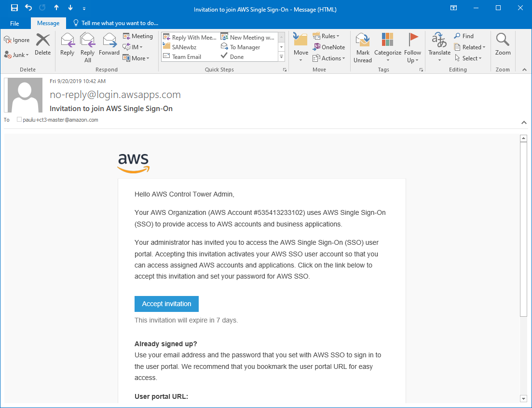Open the Translate tool

[x=439, y=47]
